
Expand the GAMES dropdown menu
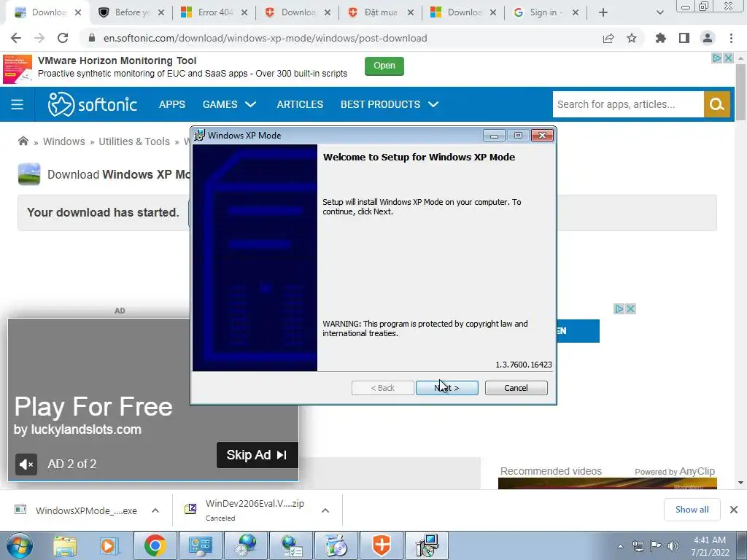click(229, 104)
